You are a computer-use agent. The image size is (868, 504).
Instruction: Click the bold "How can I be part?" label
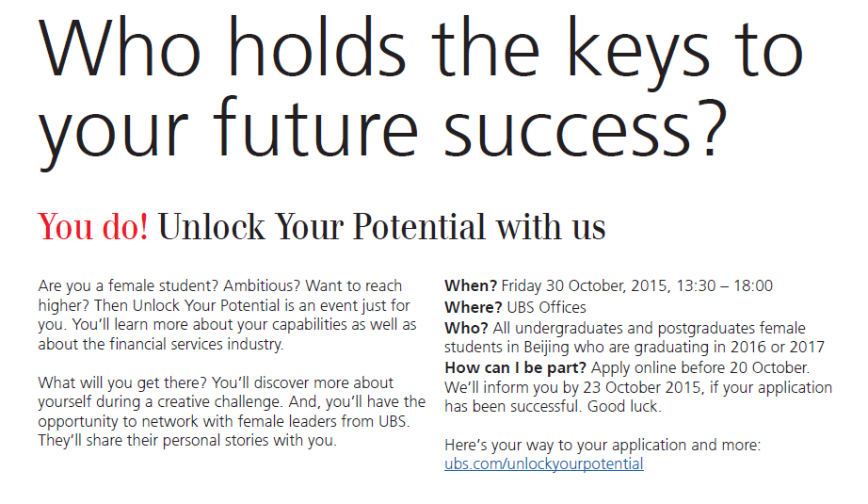point(514,367)
